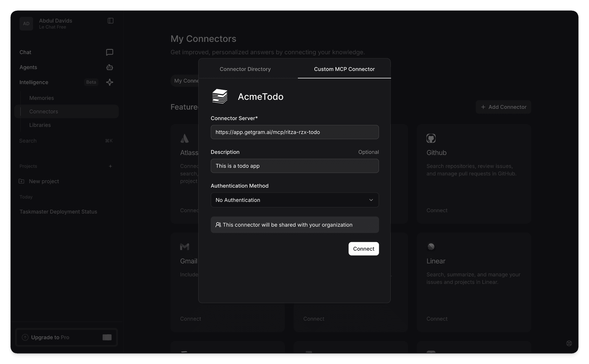Open the Authentication Method dropdown
589x364 pixels.
(294, 200)
